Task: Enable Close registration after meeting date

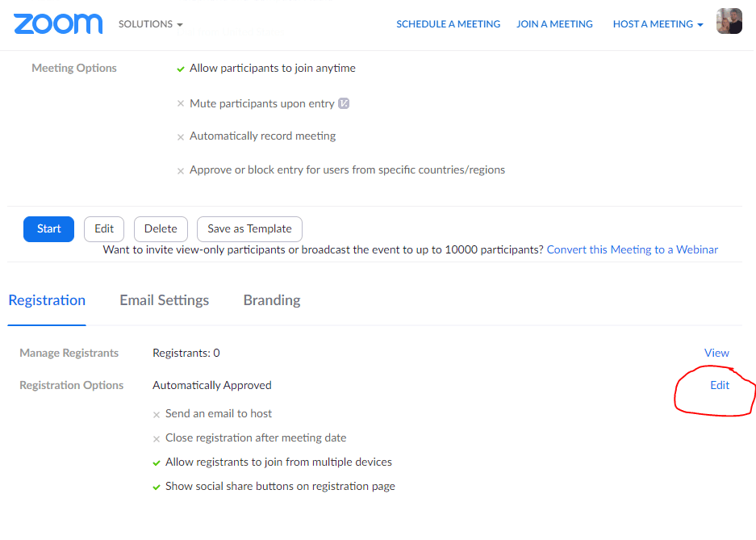Action: [x=156, y=437]
